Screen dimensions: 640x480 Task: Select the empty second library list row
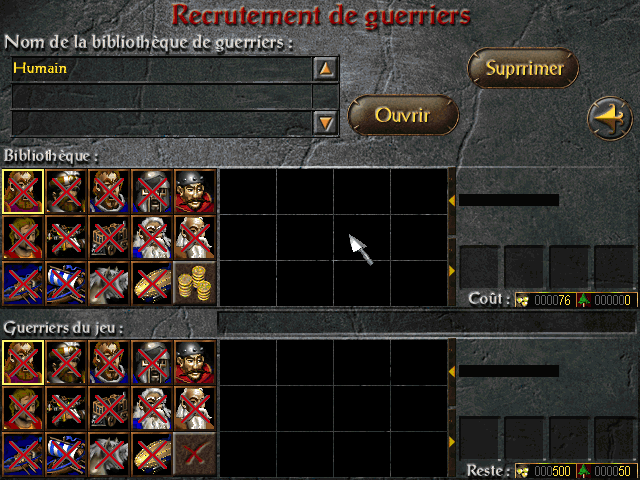click(162, 96)
